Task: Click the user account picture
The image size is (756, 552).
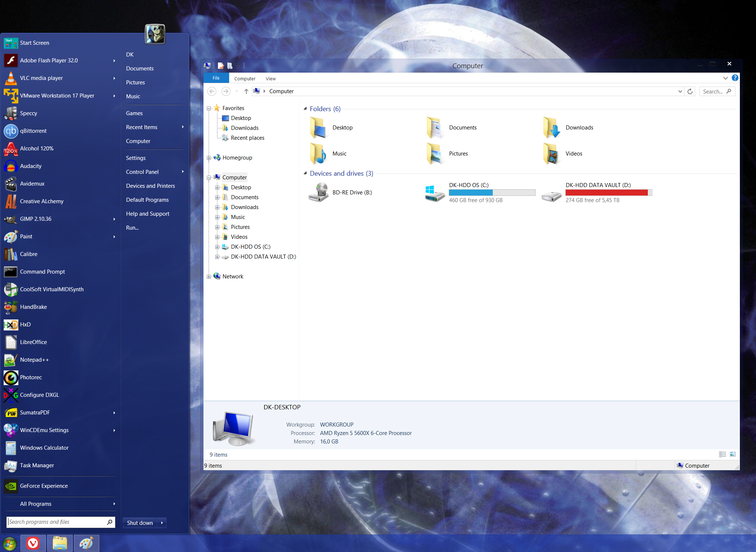Action: pos(155,34)
